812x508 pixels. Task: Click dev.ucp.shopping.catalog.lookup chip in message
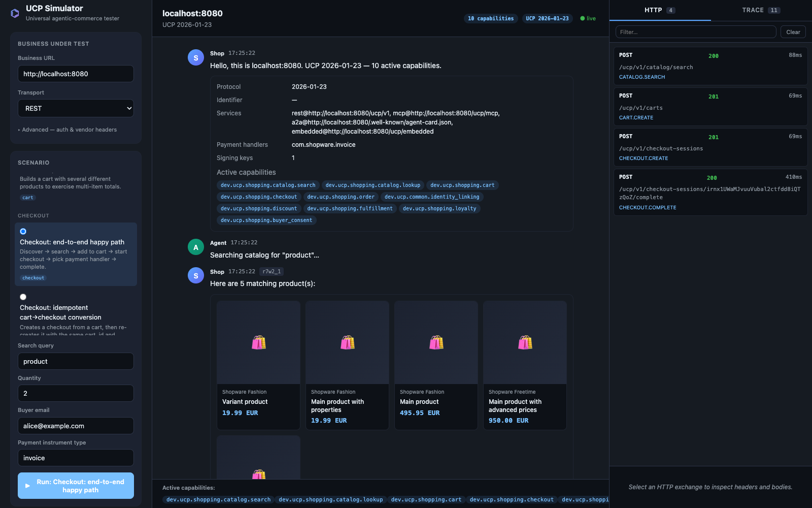pyautogui.click(x=373, y=185)
